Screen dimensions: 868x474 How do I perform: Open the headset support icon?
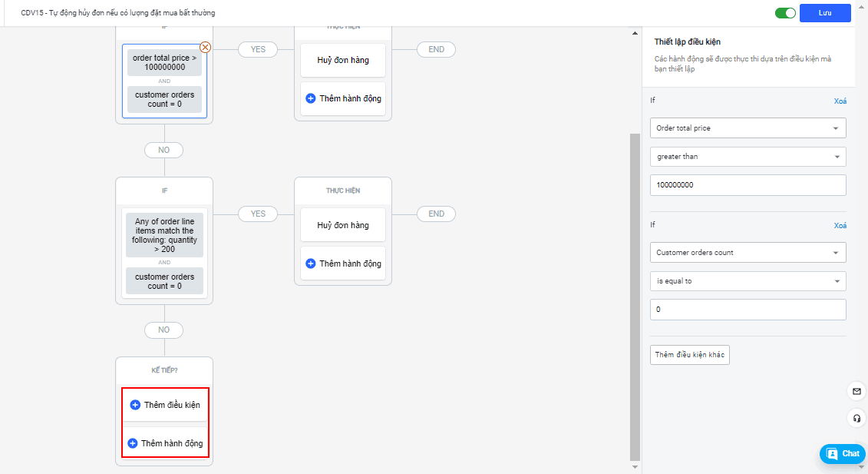pyautogui.click(x=856, y=419)
